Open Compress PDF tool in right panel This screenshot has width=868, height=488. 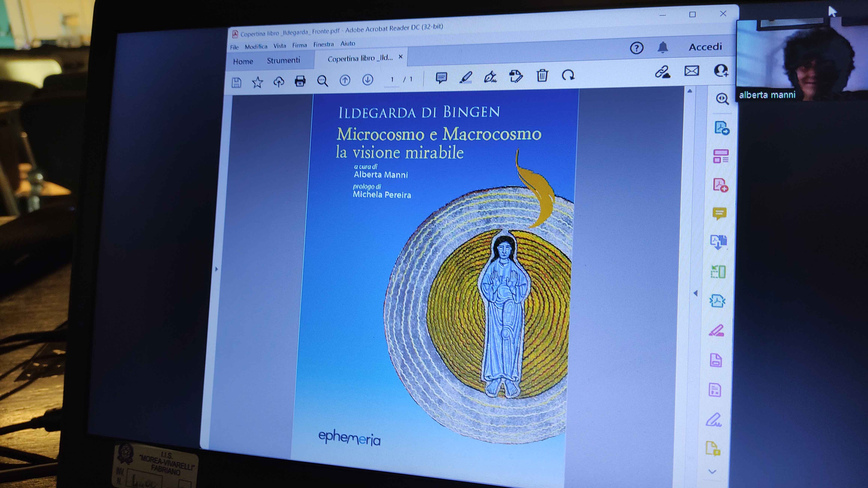click(717, 301)
